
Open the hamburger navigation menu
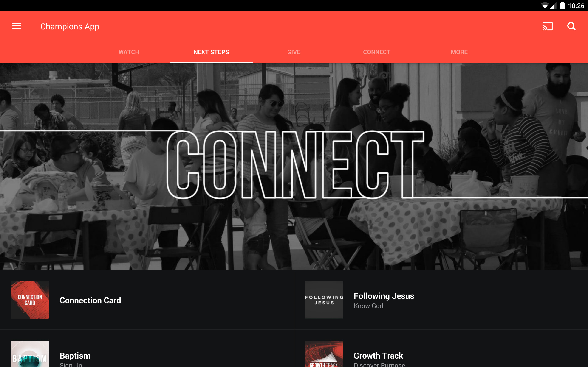[17, 26]
